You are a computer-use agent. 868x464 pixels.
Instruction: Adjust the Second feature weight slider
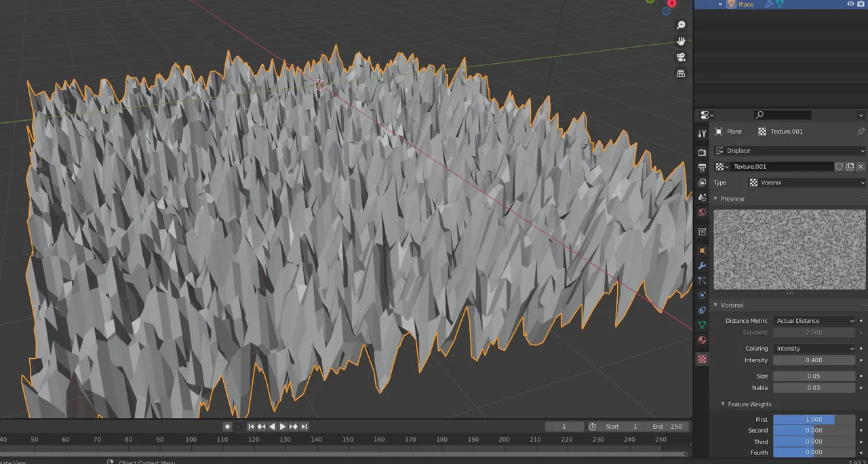coord(814,430)
